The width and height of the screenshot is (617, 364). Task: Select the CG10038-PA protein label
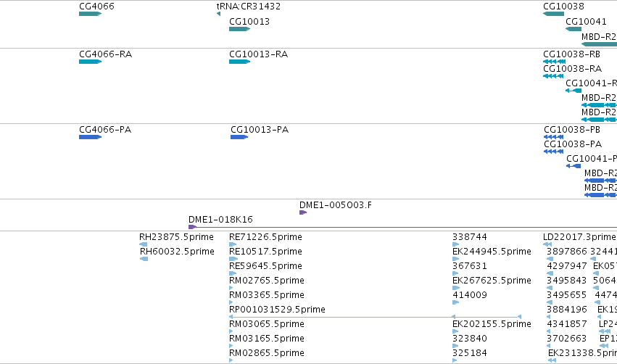coord(573,144)
